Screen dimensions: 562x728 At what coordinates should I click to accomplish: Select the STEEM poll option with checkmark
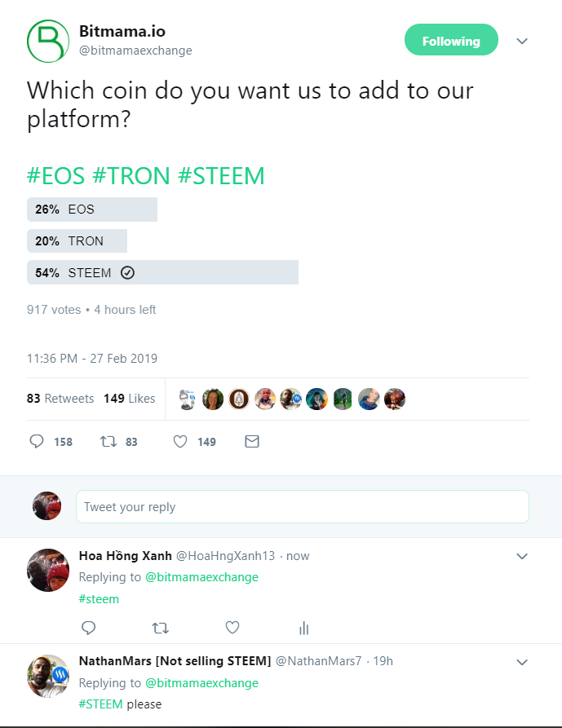[x=162, y=272]
